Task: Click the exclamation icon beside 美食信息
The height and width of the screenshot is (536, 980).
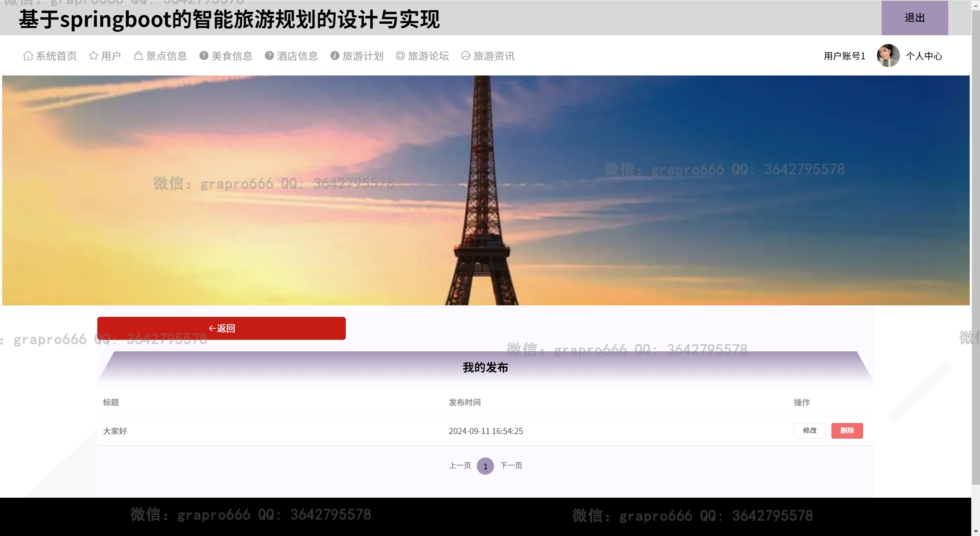Action: point(204,56)
